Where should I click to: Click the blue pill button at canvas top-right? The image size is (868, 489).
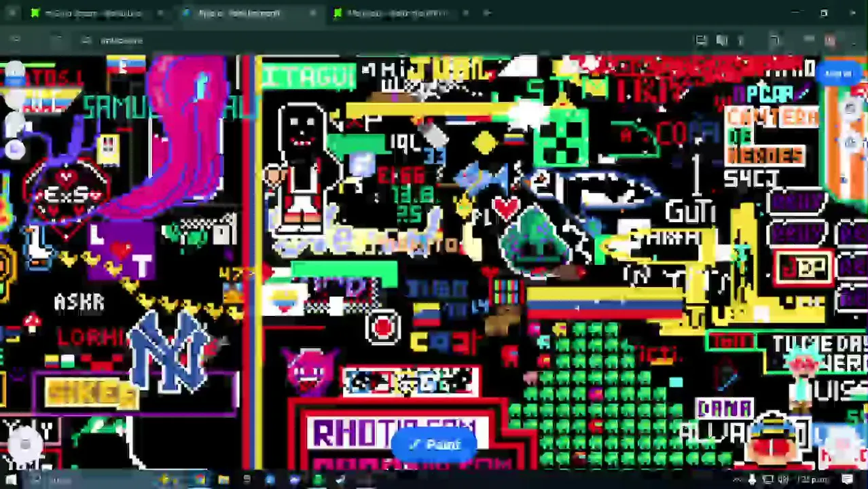click(x=839, y=73)
